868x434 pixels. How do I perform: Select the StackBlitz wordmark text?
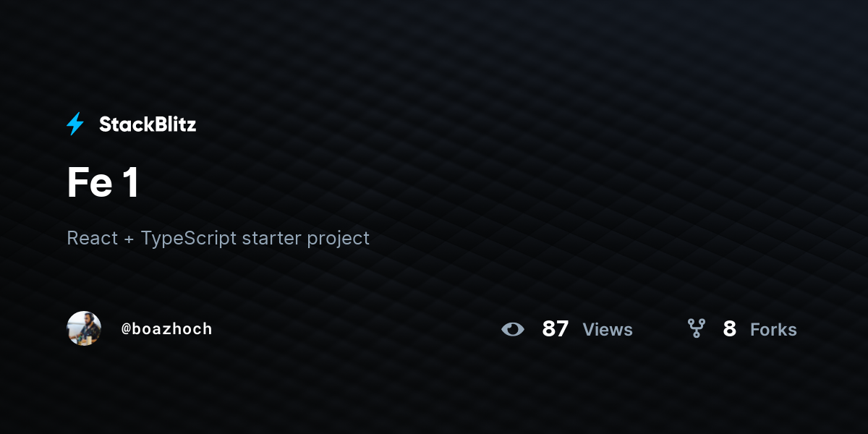coord(148,124)
